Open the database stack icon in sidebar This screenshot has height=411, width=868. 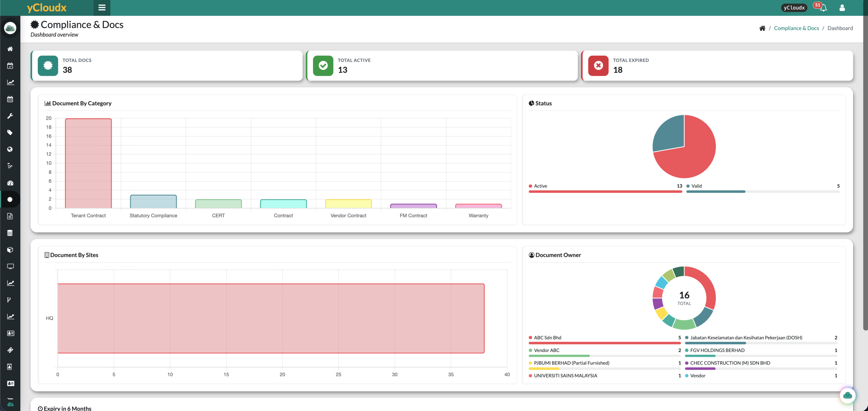coord(10,233)
